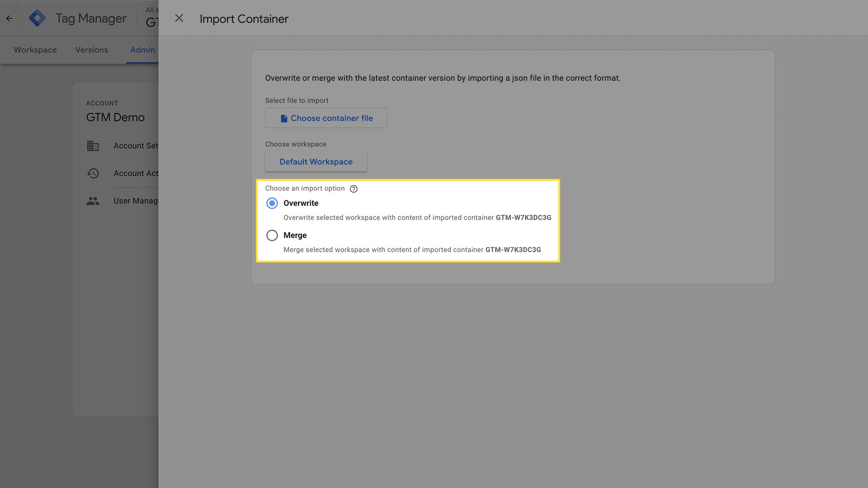Click the GTM Demo account name

click(x=115, y=117)
